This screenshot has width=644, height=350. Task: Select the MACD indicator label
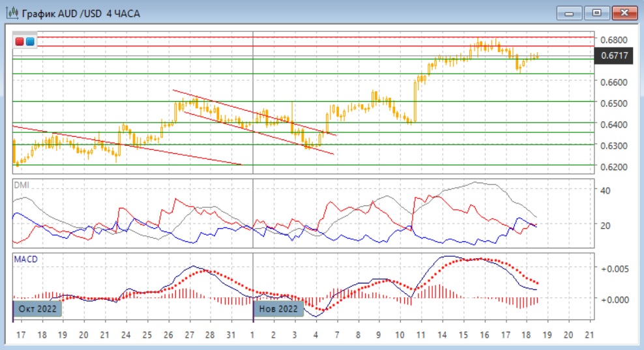point(26,259)
